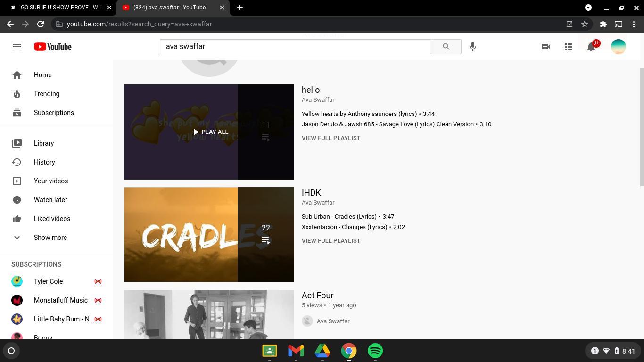644x362 pixels.
Task: Open Watch later in the sidebar
Action: 57,200
